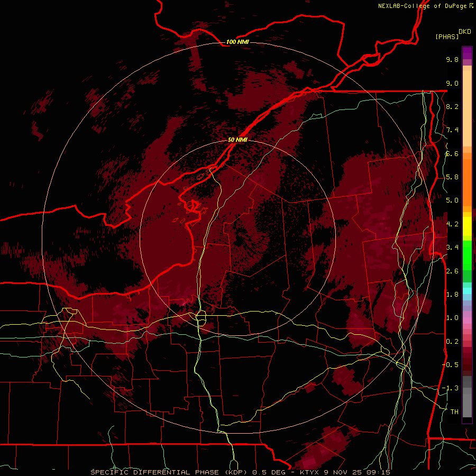Click the 4.2 value on the color scale
Screen dimensions: 476x476
coord(452,224)
